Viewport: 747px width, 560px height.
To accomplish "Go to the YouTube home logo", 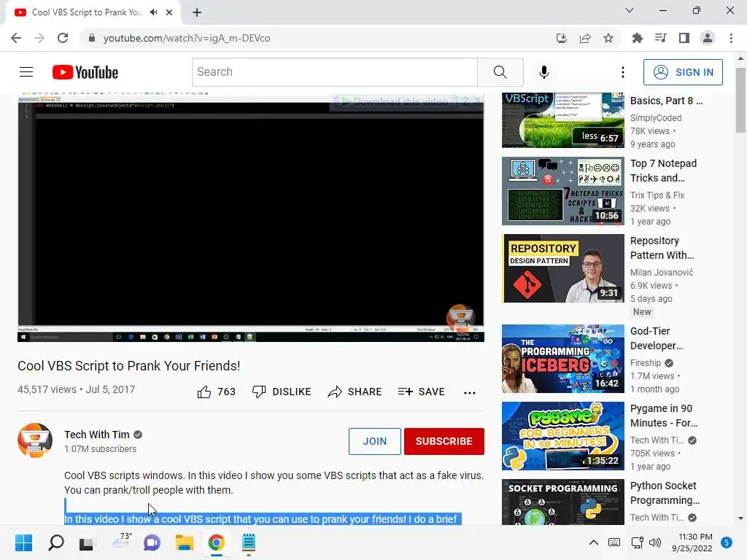I will (x=85, y=72).
